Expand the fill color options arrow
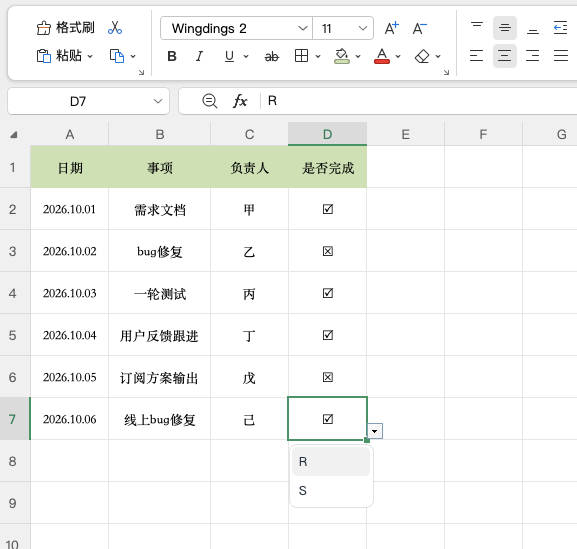Image resolution: width=577 pixels, height=549 pixels. click(x=358, y=56)
